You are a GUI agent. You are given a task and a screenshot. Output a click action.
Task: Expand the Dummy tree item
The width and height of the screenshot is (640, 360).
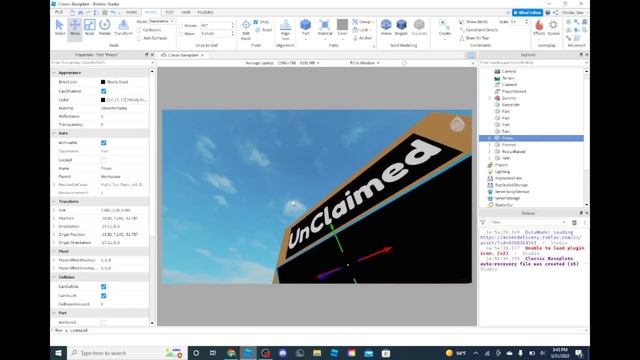click(490, 98)
